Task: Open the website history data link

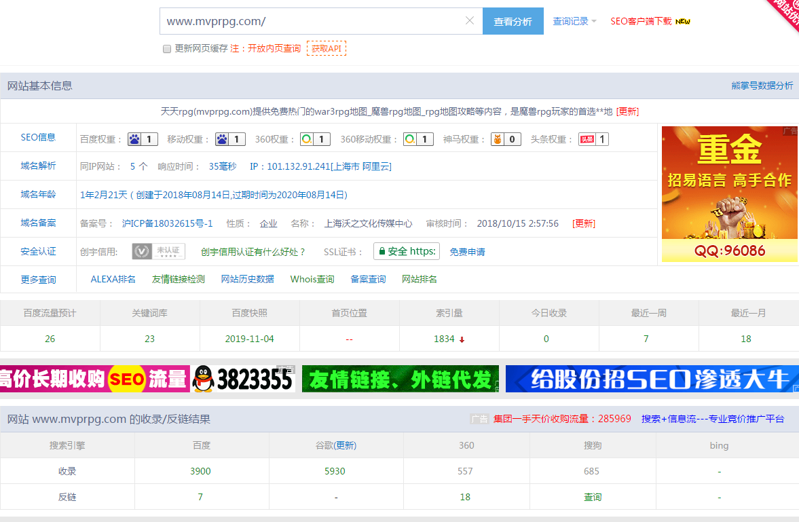Action: click(x=247, y=279)
